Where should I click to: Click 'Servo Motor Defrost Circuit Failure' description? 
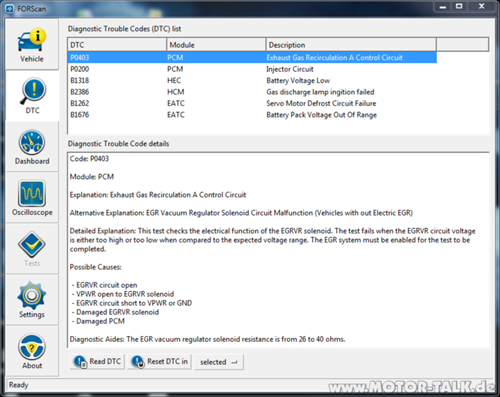click(321, 103)
